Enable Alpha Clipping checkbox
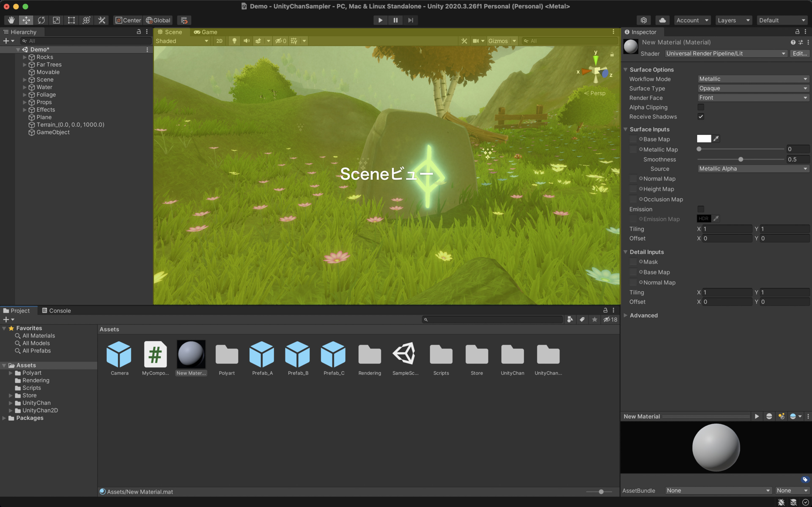 tap(701, 107)
